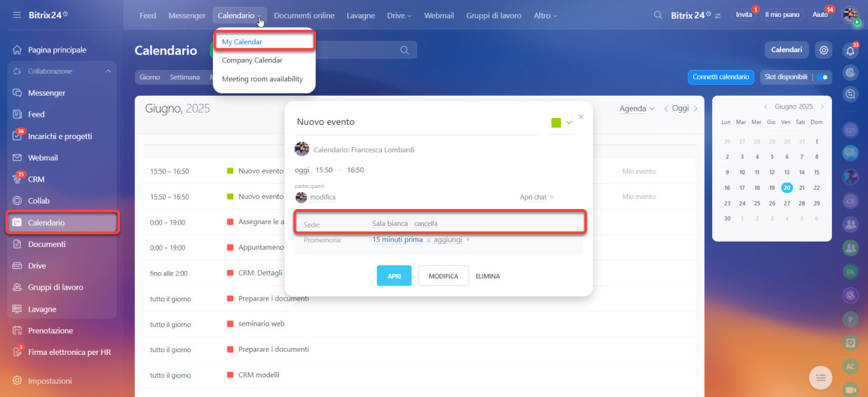Expand the Apri chat dropdown
The height and width of the screenshot is (397, 868).
tap(537, 197)
